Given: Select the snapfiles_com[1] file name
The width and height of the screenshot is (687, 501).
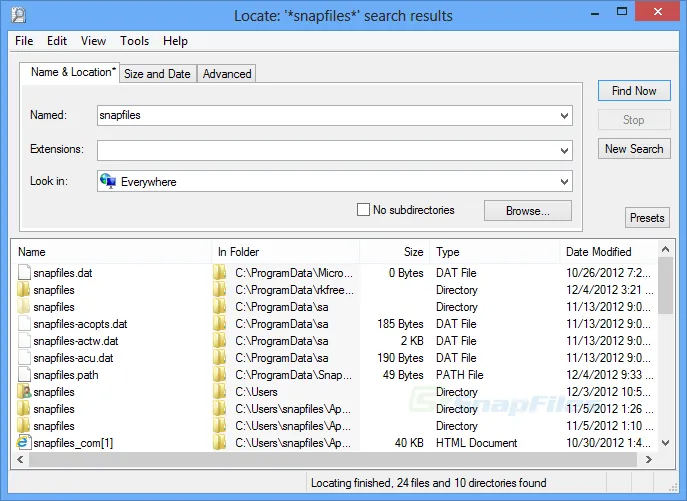Looking at the screenshot, I should pyautogui.click(x=73, y=443).
